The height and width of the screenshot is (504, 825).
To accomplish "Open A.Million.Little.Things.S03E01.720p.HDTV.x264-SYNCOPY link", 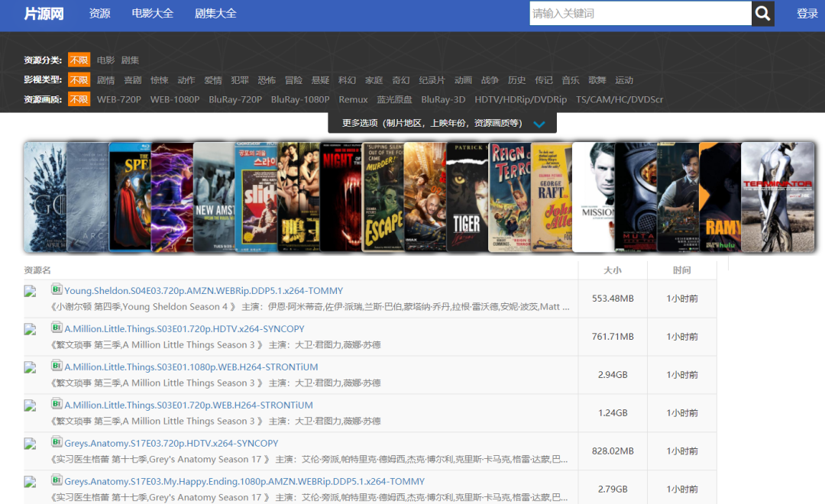I will 184,329.
